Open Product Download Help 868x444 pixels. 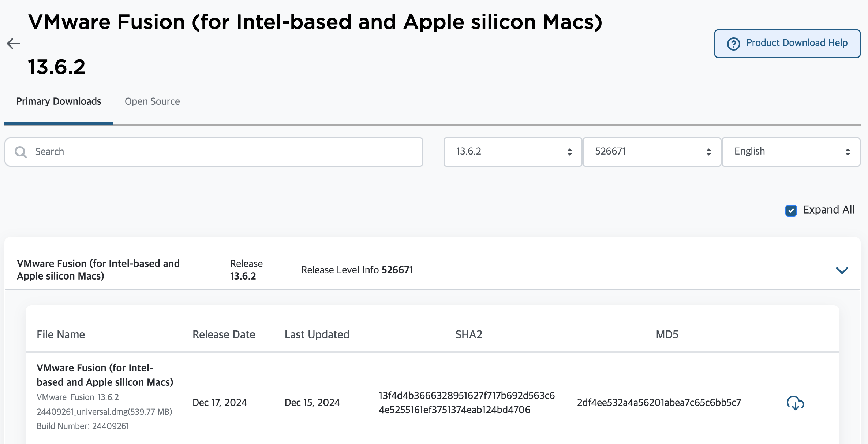[787, 44]
